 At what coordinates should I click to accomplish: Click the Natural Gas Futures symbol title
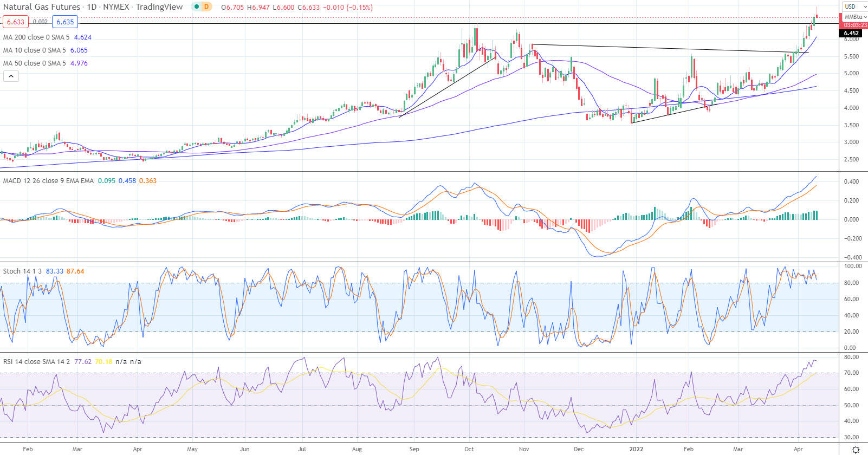pyautogui.click(x=42, y=7)
